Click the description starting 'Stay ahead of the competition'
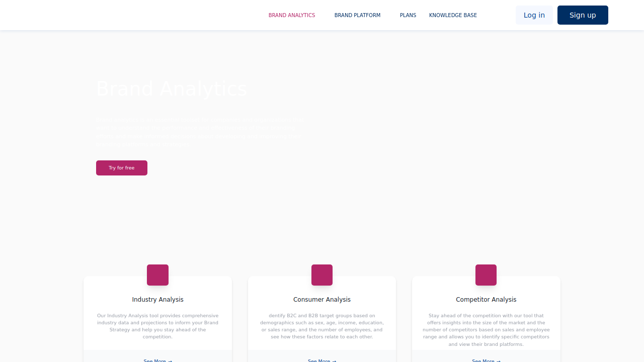This screenshot has width=644, height=362. (x=486, y=330)
